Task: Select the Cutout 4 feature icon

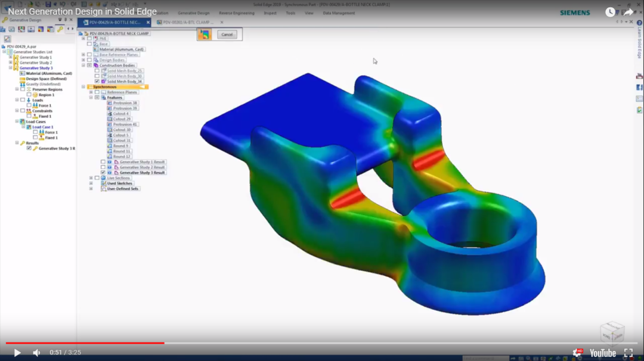Action: [110, 114]
